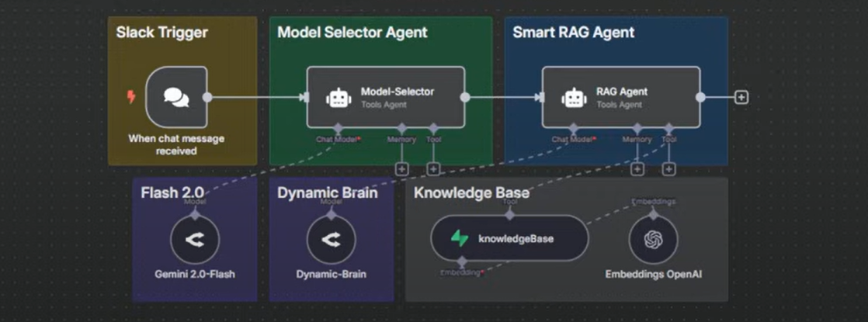The height and width of the screenshot is (322, 868).
Task: Click the 'Dynamic-Brain' node label
Action: 331,274
